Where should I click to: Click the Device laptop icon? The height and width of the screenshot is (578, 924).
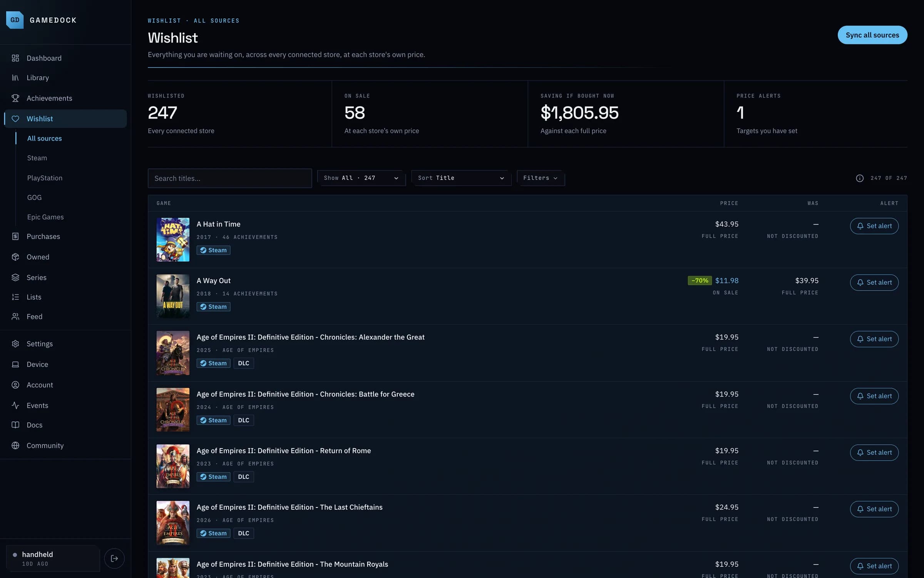15,365
